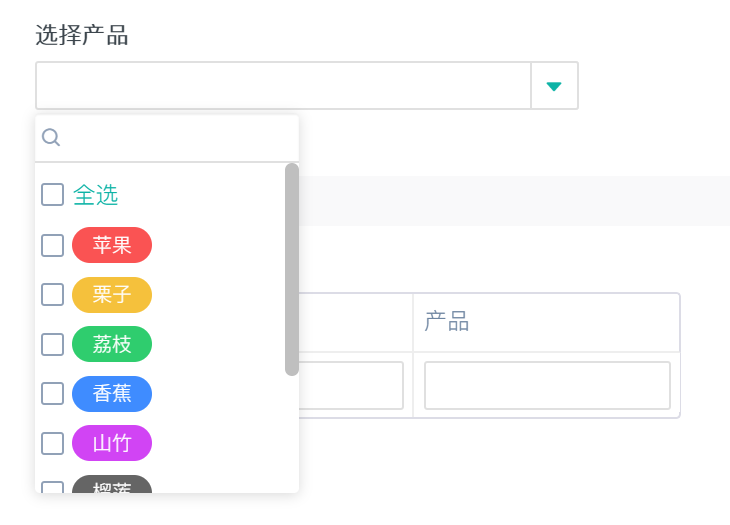Click the dropdown list scrollbar thumb
Image resolution: width=730 pixels, height=525 pixels.
pyautogui.click(x=292, y=269)
